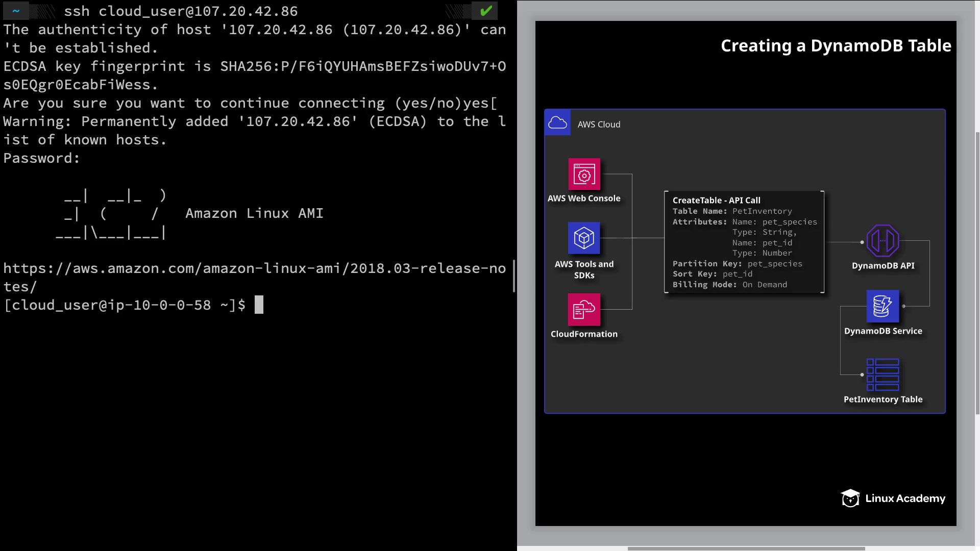
Task: Click the PetInventory Table icon
Action: pyautogui.click(x=883, y=374)
